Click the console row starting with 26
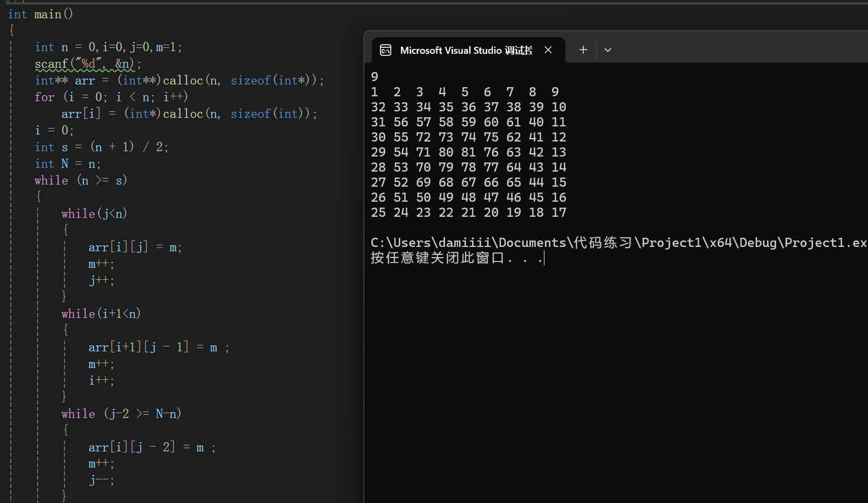Screen dimensions: 868x503 click(469, 197)
